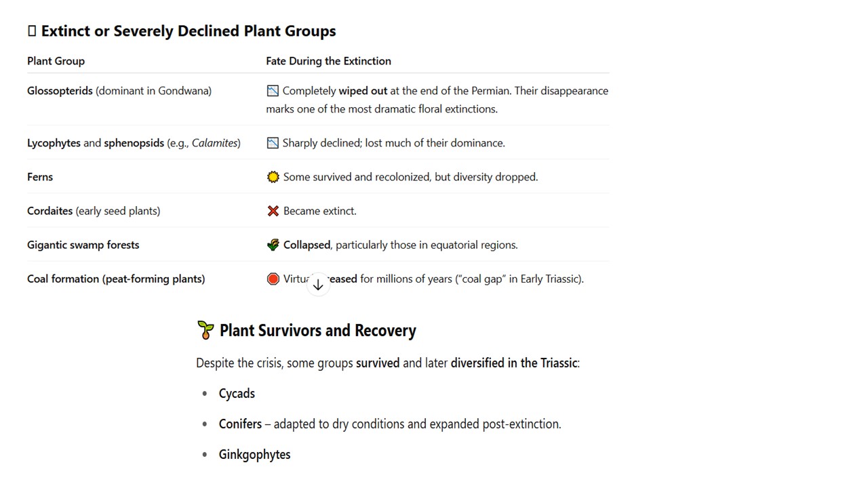Click the red X icon beside 'Became extinct'

point(273,211)
